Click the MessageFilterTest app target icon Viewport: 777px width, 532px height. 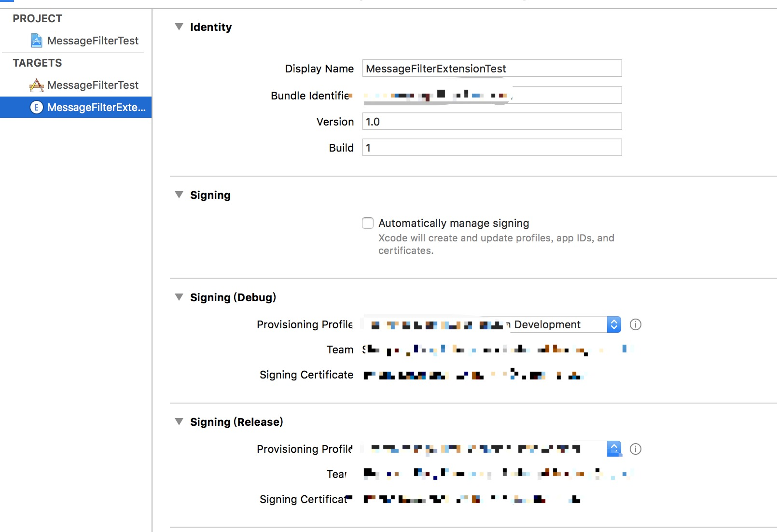36,85
